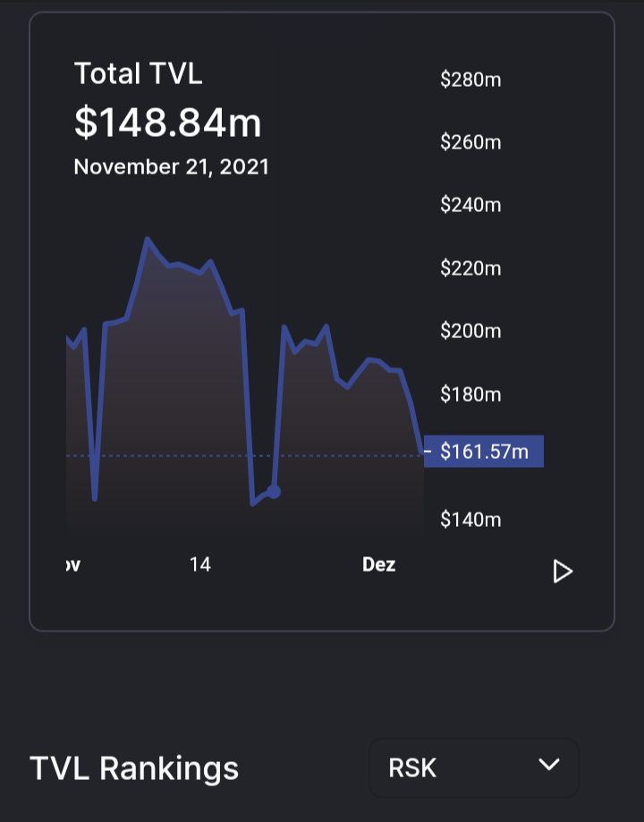Click the TVL Rankings heading
Image resolution: width=644 pixels, height=822 pixels.
click(x=134, y=768)
